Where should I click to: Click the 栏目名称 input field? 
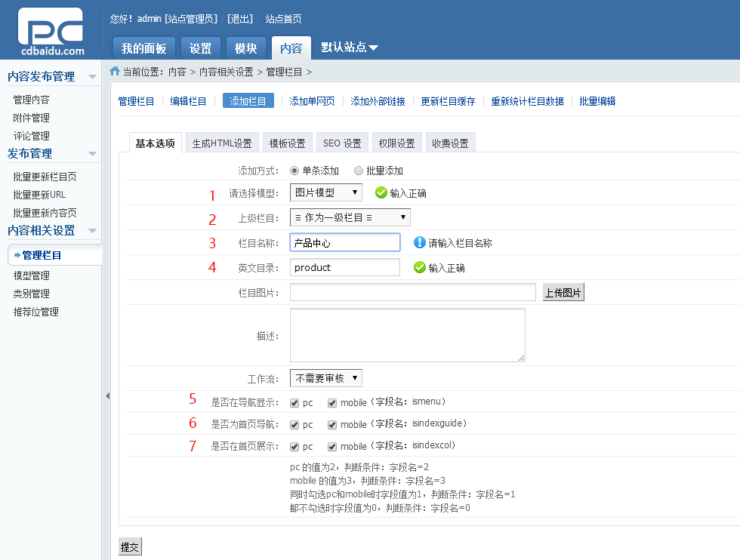pos(345,242)
